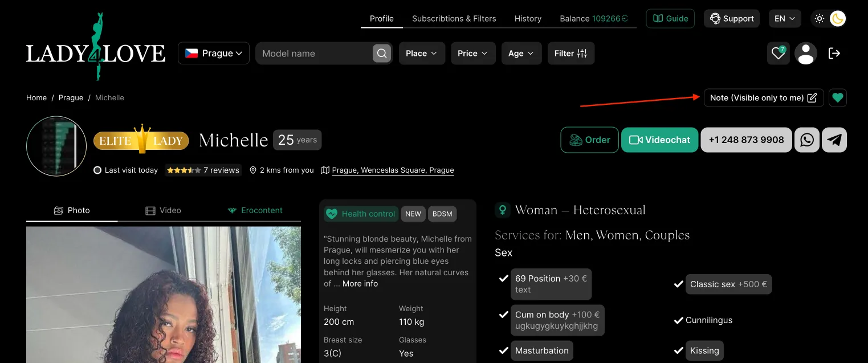Expand the Place filter dropdown
This screenshot has width=868, height=363.
pos(422,54)
